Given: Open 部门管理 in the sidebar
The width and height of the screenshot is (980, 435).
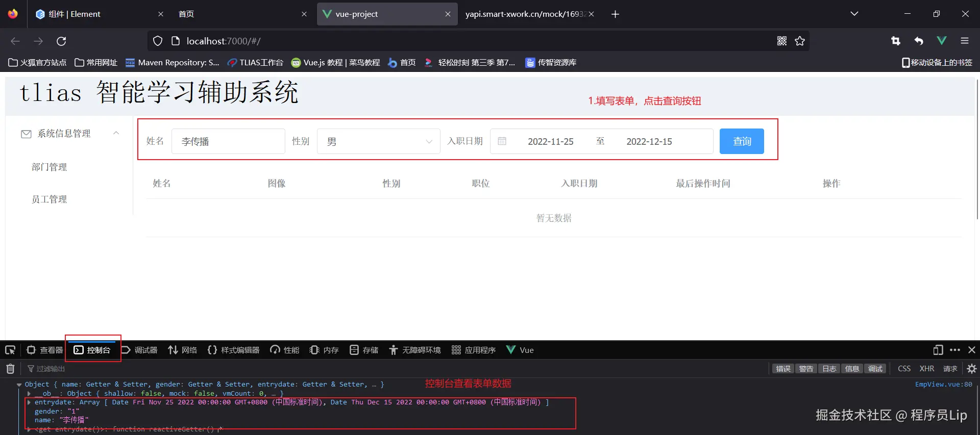Looking at the screenshot, I should [49, 167].
